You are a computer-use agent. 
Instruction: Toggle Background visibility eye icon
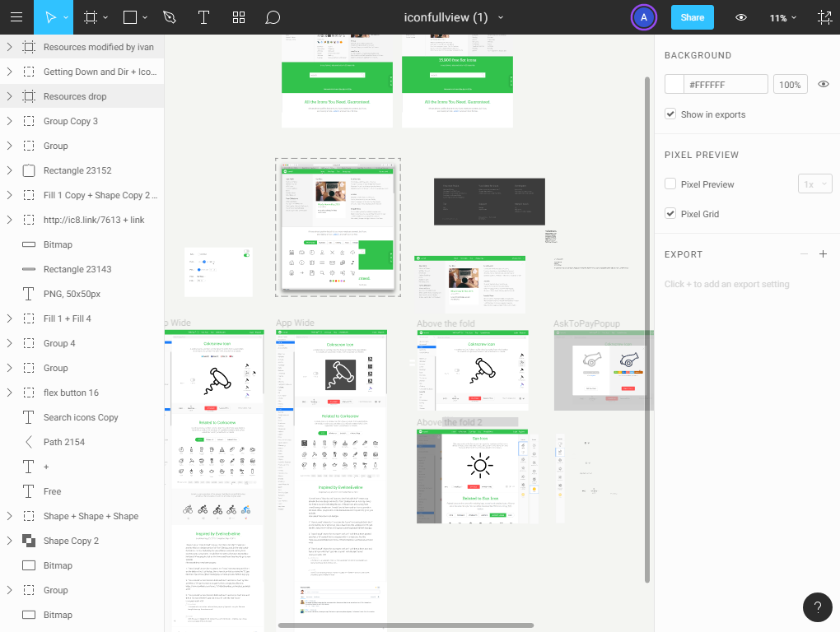pos(823,83)
